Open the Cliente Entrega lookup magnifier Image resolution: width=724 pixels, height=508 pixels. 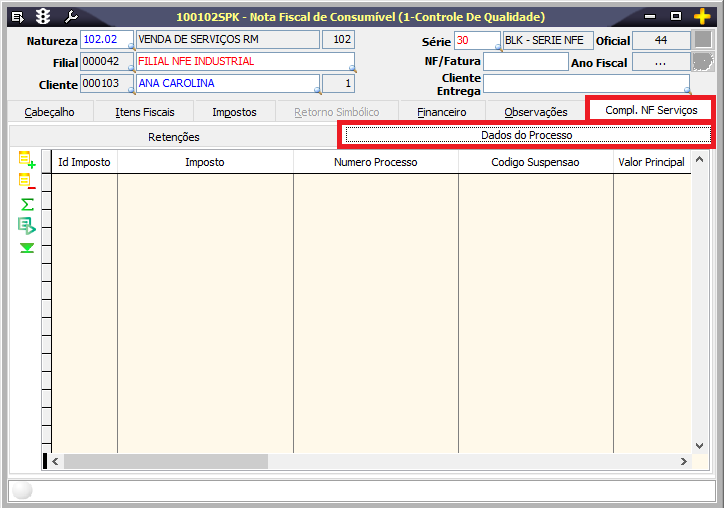pos(688,90)
